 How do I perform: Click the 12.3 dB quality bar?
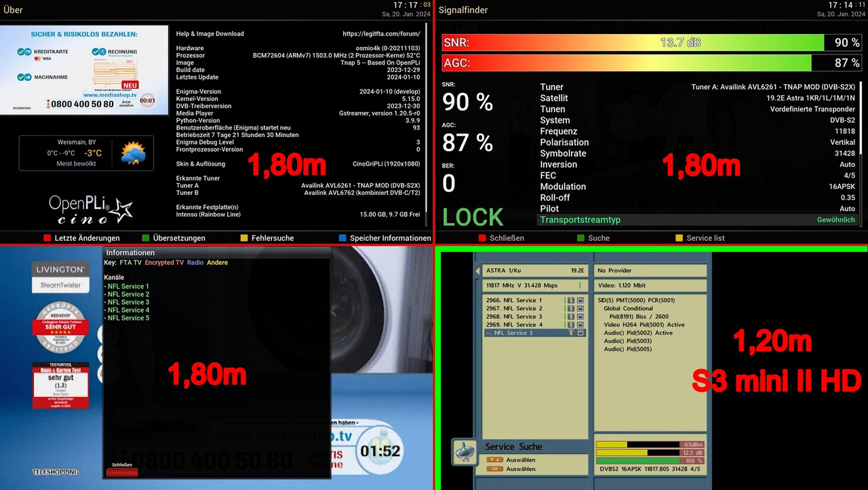(650, 453)
